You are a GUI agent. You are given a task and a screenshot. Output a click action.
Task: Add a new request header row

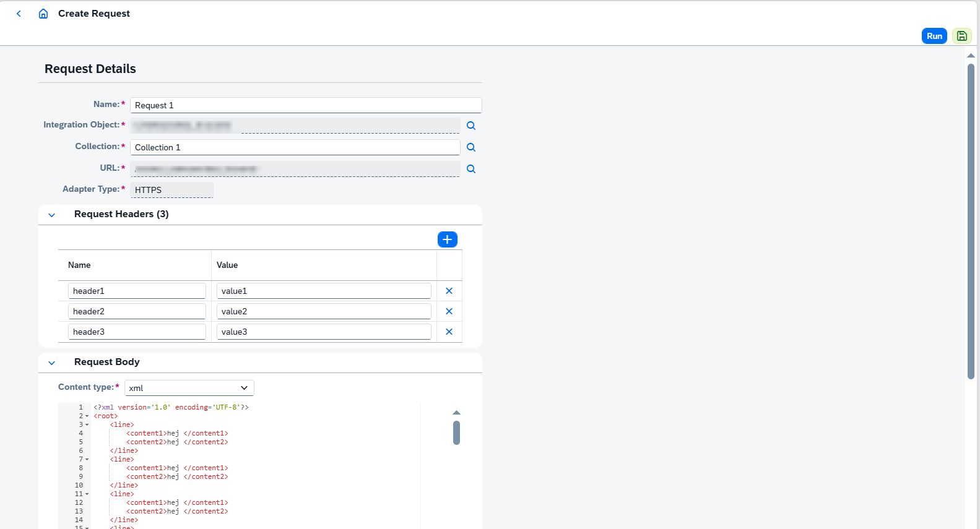pos(448,239)
